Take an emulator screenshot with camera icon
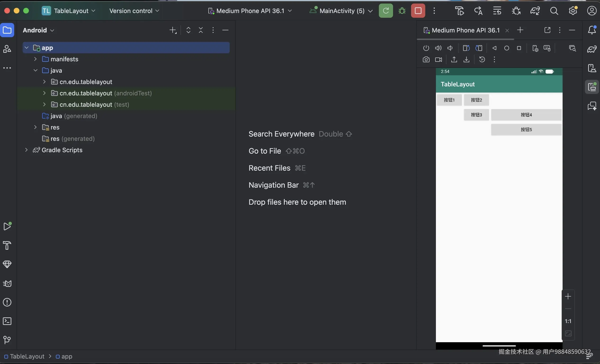 pyautogui.click(x=426, y=60)
